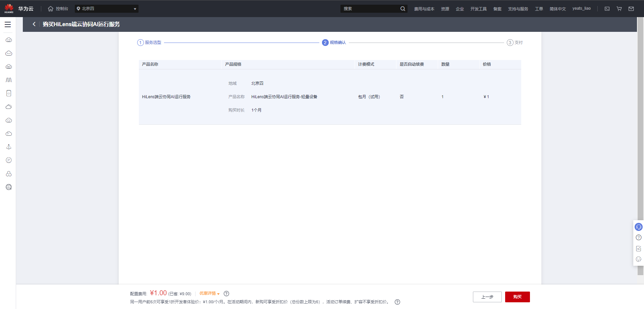This screenshot has height=309, width=644.
Task: Open the 简体中文 language selector
Action: [x=557, y=9]
